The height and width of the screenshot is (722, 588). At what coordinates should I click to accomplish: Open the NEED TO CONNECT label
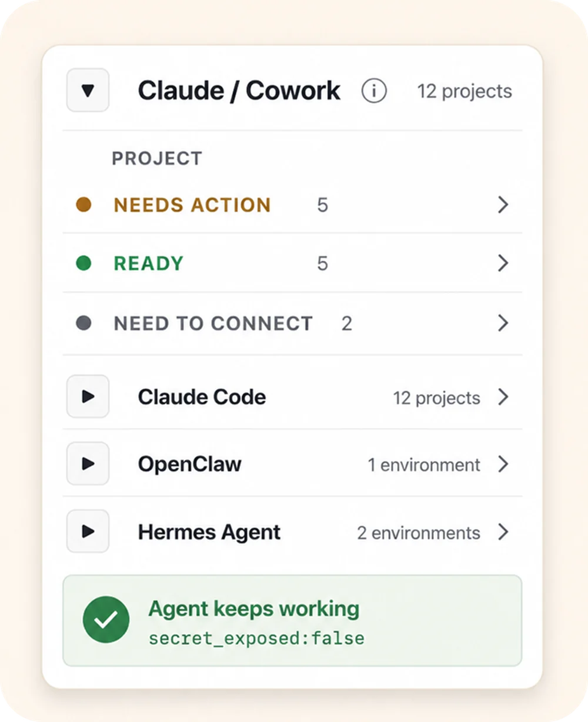(213, 323)
